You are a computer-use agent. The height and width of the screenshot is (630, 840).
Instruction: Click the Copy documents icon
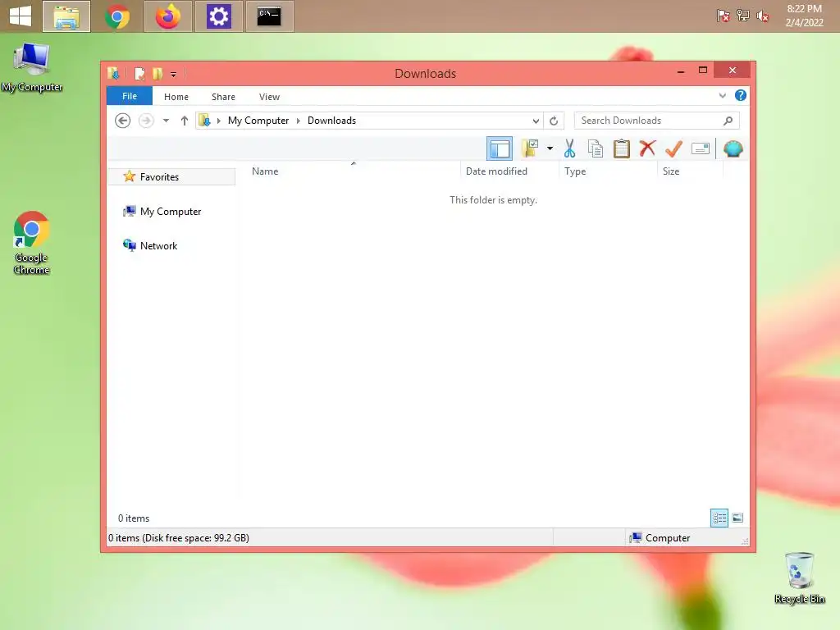[x=596, y=148]
